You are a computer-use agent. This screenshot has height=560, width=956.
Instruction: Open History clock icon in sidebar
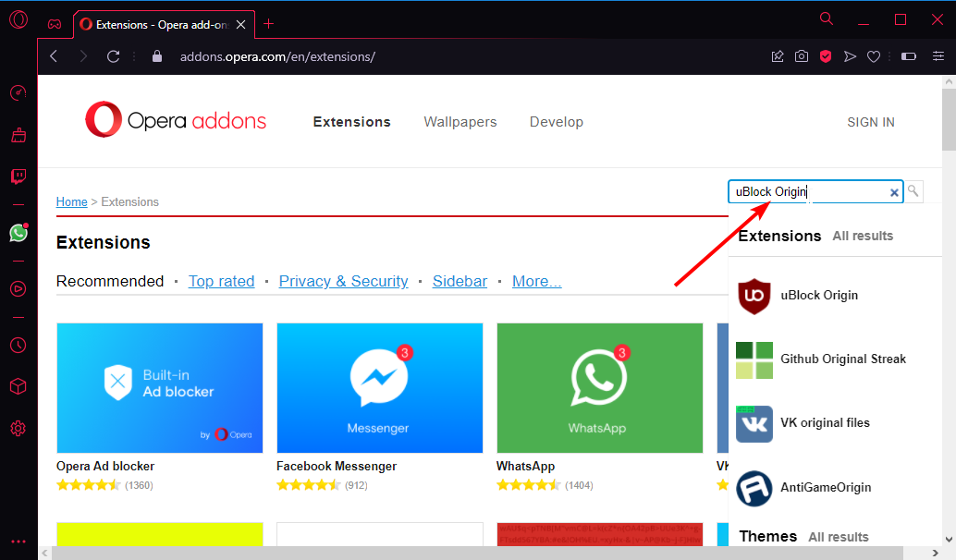tap(18, 345)
